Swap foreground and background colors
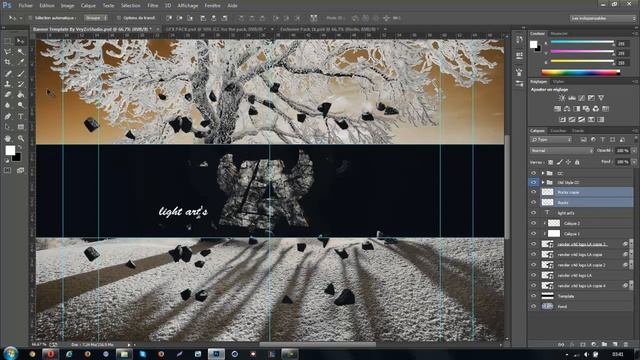Screen dimensions: 640x360 (x=19, y=147)
